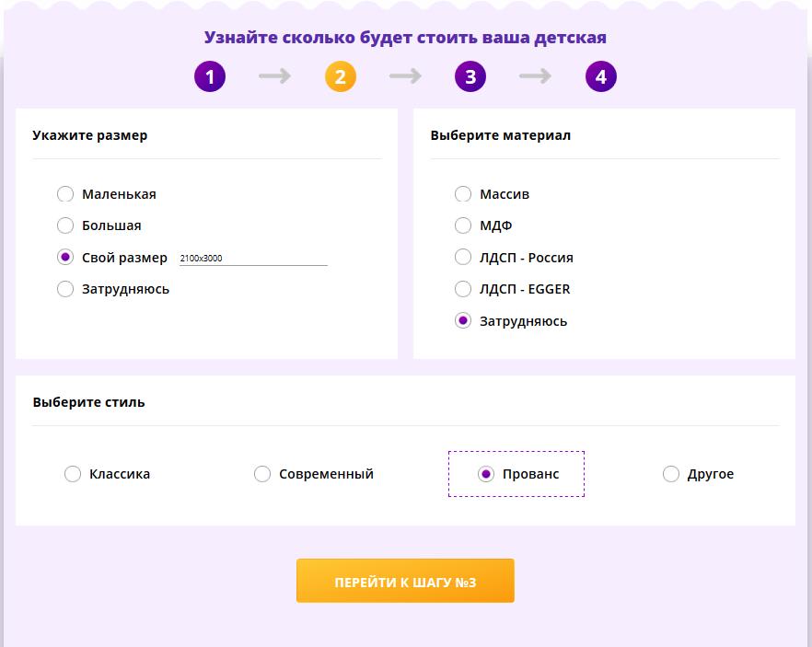Go to step 1 circle

210,76
